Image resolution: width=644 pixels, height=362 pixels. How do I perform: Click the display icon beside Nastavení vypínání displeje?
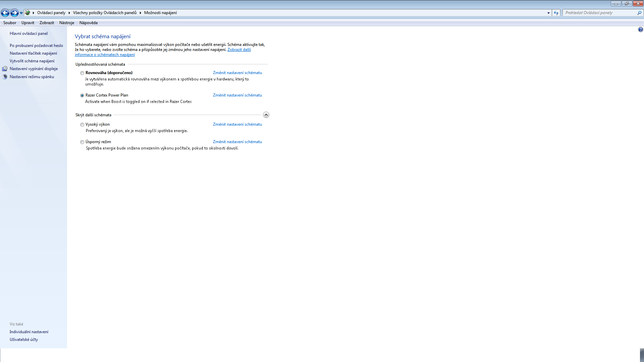click(5, 69)
